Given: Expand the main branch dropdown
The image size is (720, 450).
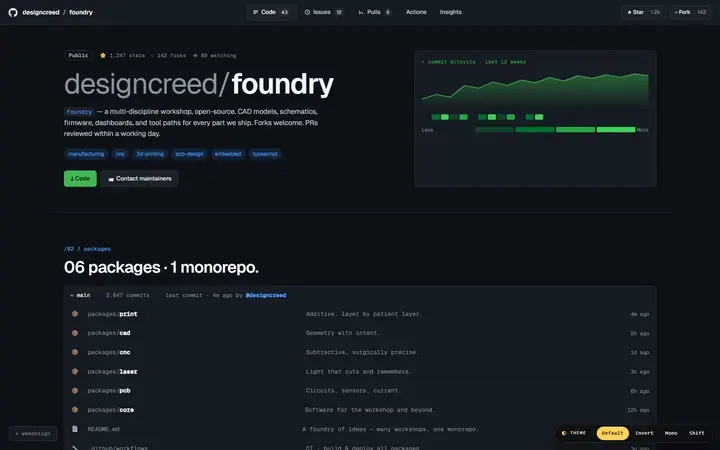Looking at the screenshot, I should point(80,295).
